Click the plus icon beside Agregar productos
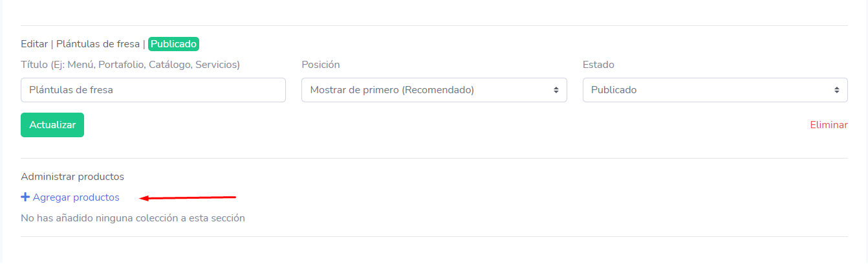 tap(25, 197)
